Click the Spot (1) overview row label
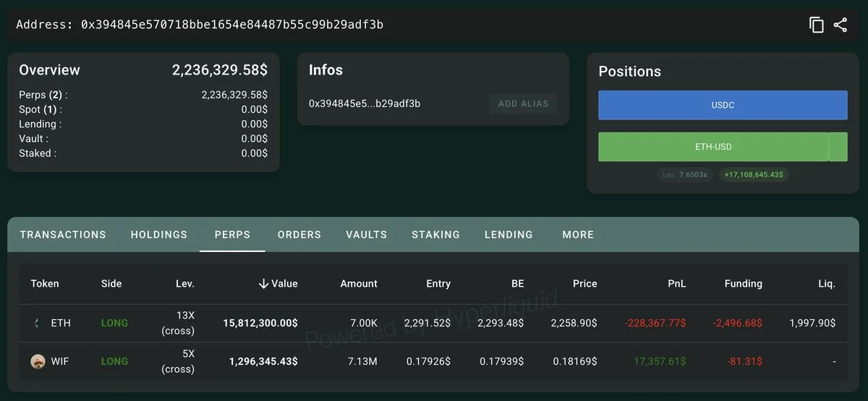This screenshot has width=868, height=401. coord(41,109)
